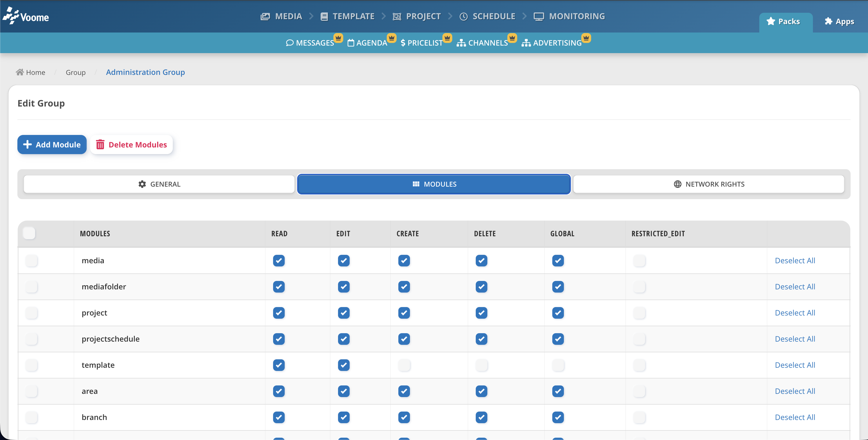Open the PROJECT menu item

click(x=417, y=16)
